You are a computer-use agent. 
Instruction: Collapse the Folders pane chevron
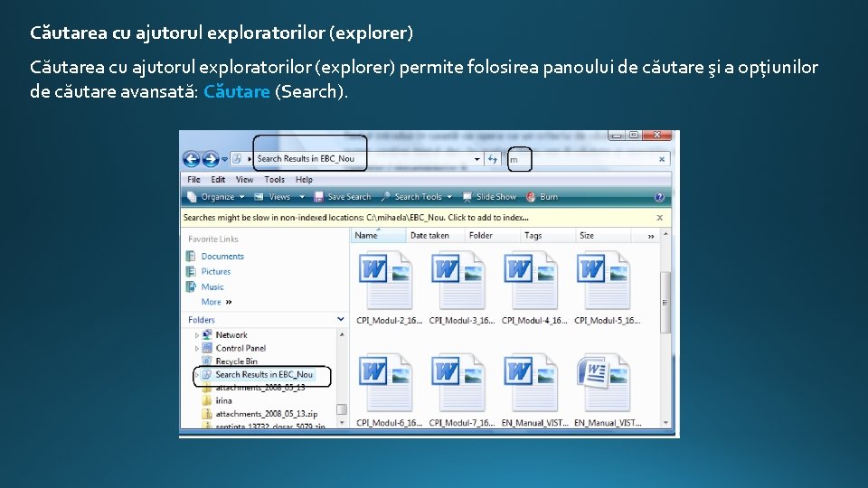pyautogui.click(x=341, y=319)
